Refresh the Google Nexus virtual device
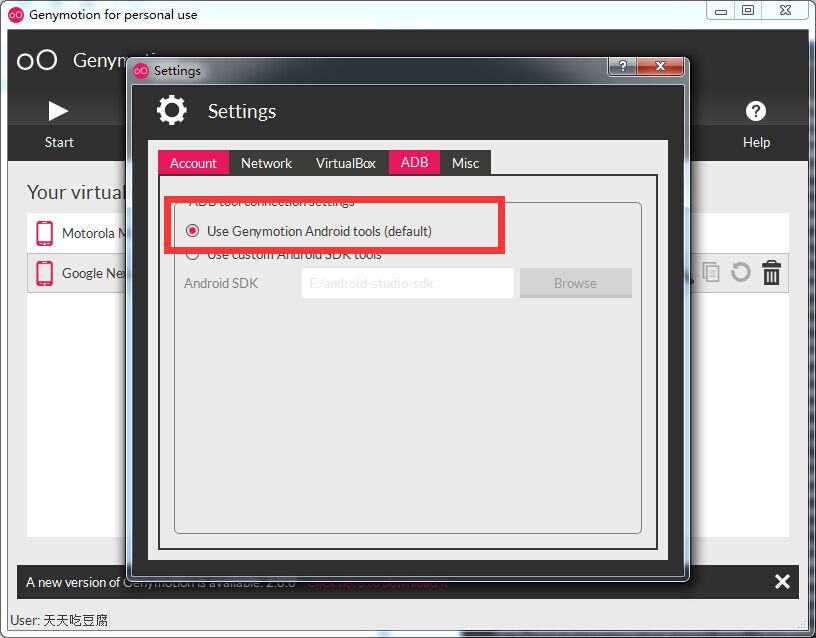The image size is (816, 638). (x=741, y=272)
